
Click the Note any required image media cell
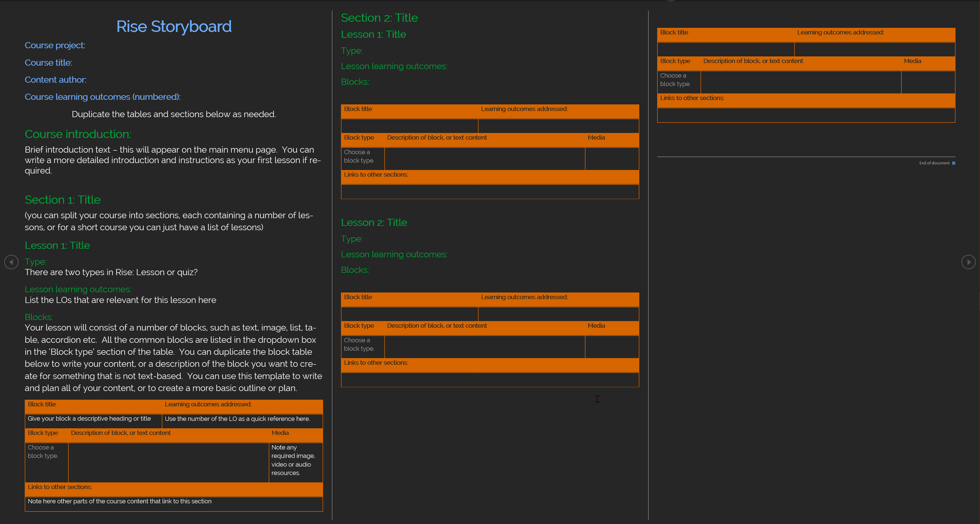295,460
